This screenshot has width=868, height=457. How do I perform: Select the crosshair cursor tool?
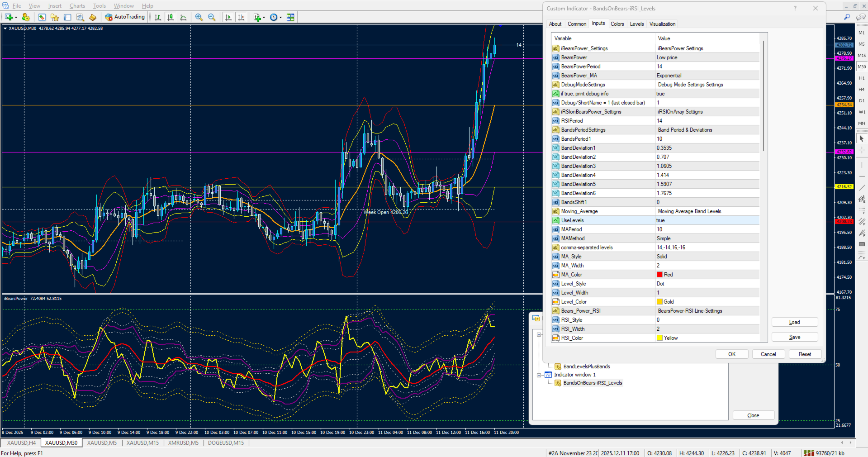(x=862, y=150)
